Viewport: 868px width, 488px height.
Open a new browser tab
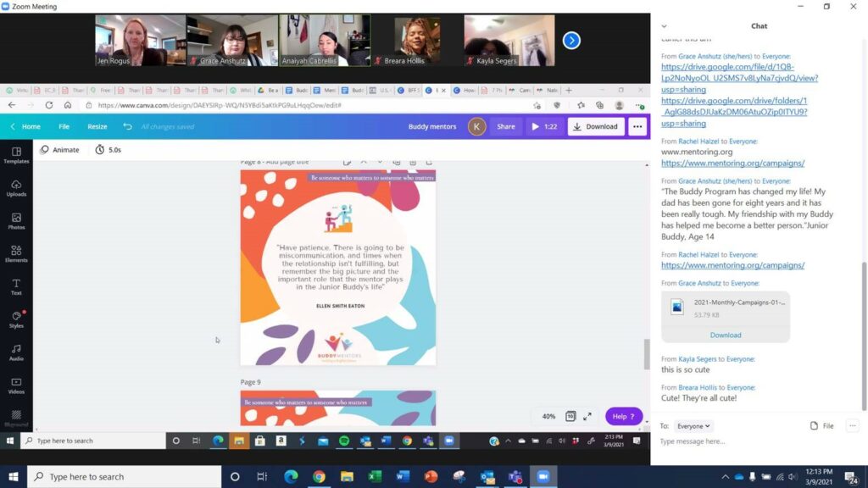coord(569,90)
